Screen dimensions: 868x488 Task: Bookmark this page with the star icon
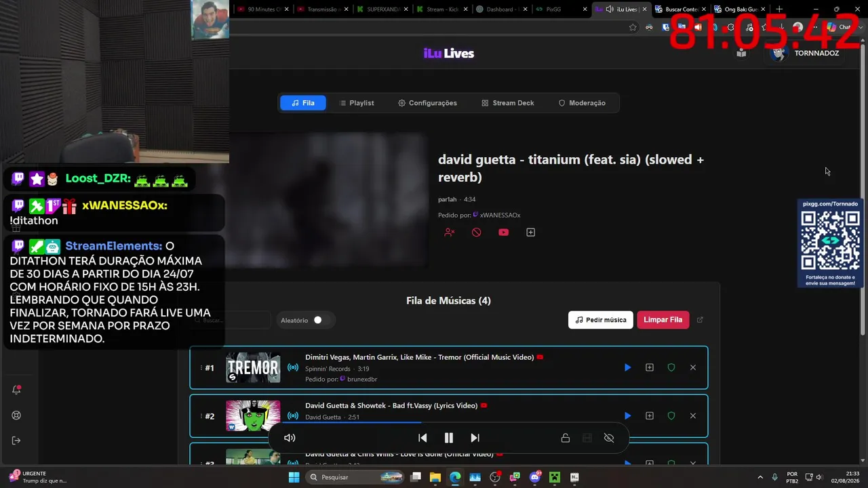click(x=633, y=27)
